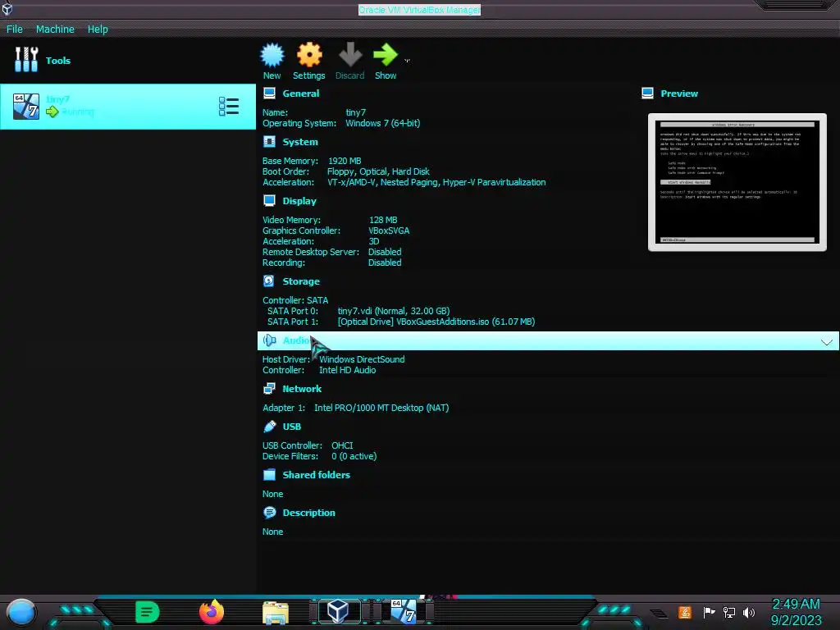
Task: Click the 'Windows 7 (64-bit)' value
Action: click(x=382, y=123)
